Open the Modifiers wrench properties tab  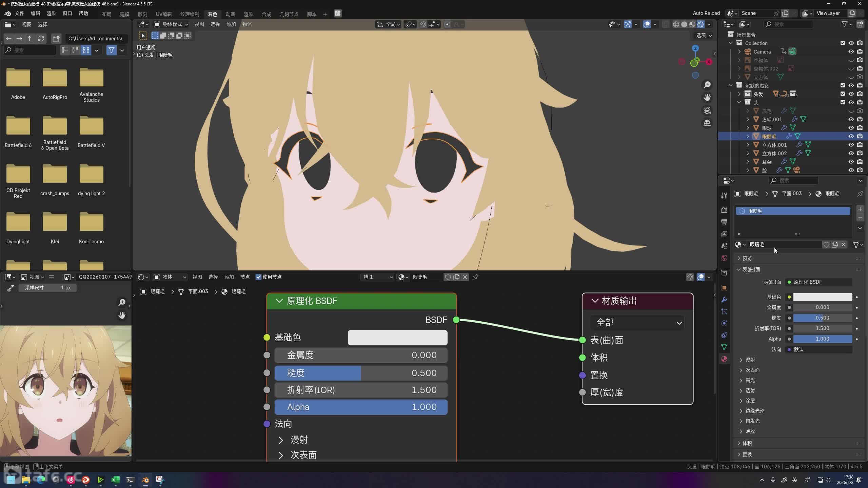click(724, 300)
